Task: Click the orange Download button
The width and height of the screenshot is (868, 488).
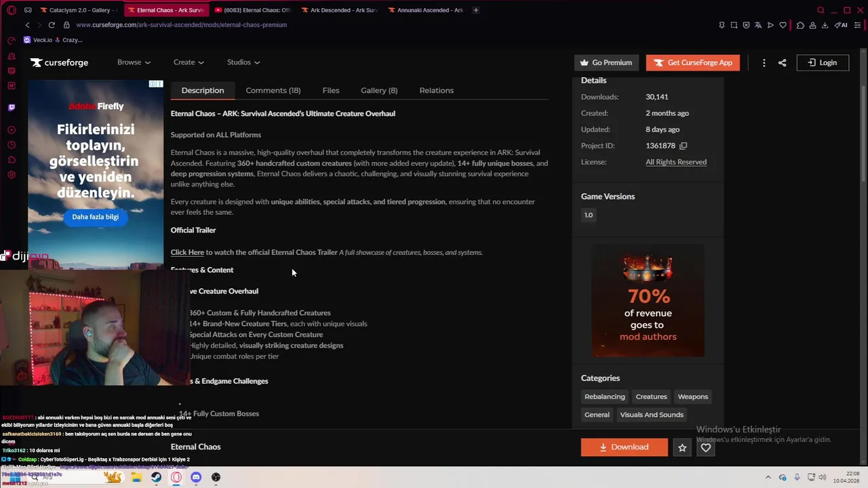Action: pos(625,447)
